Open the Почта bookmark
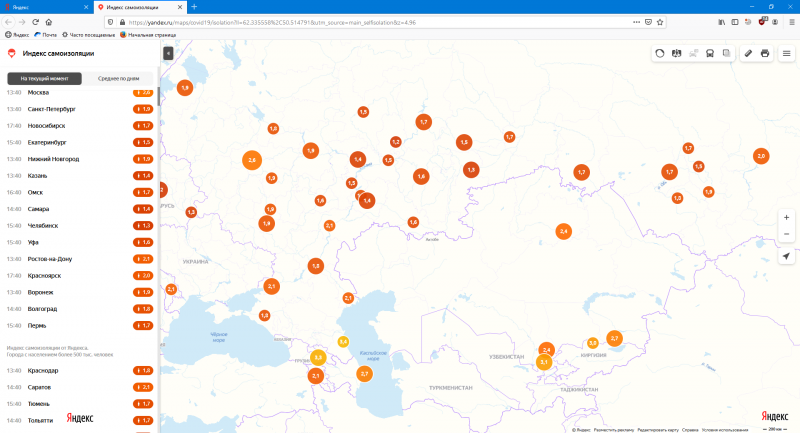This screenshot has width=800, height=433. pos(45,35)
